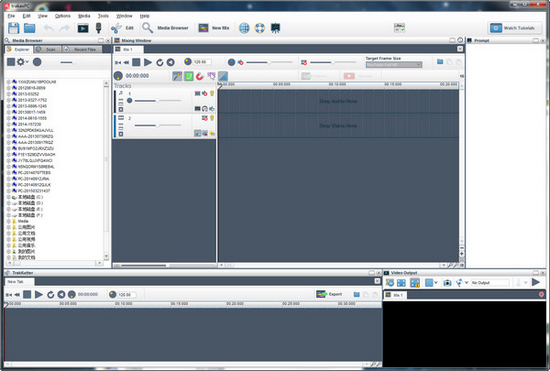Adjust the track 1 volume slider

pos(157,101)
